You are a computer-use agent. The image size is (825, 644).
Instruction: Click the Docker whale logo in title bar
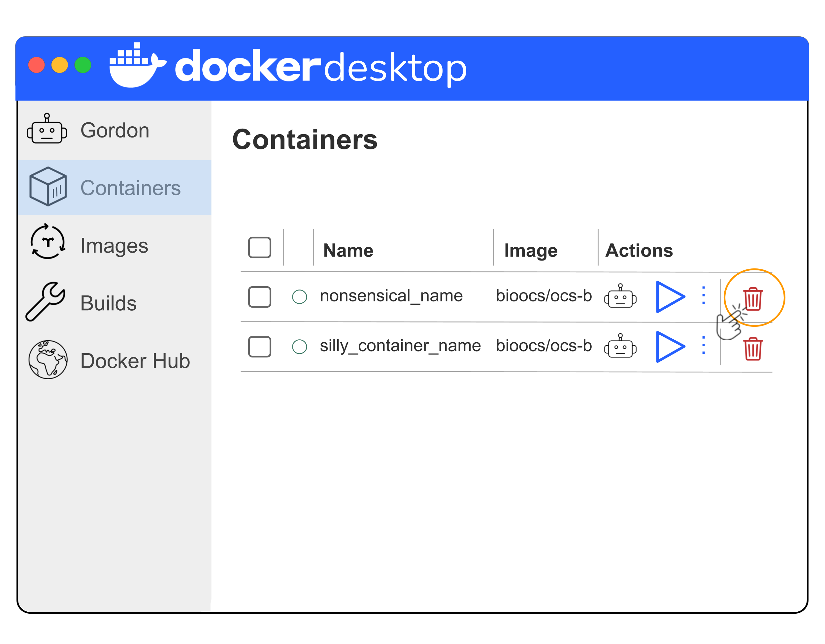point(138,65)
